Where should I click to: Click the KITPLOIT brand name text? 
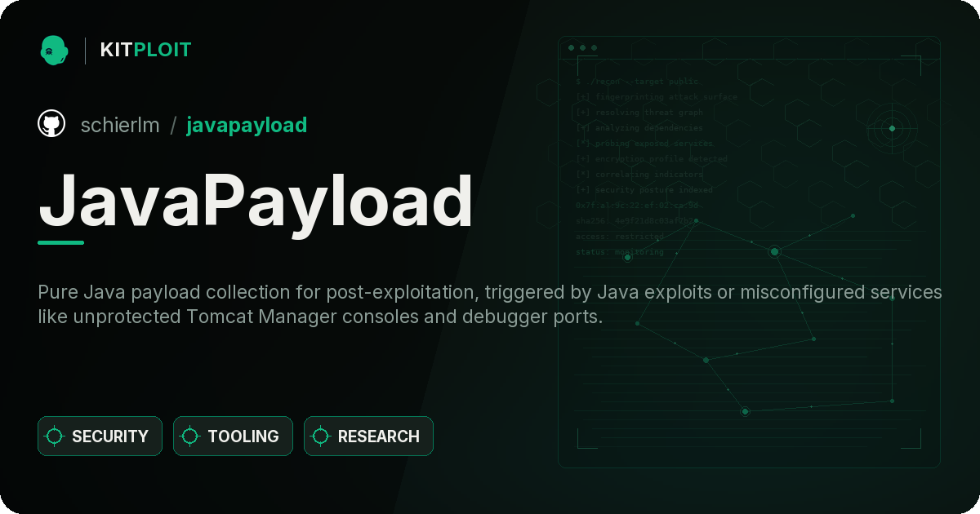coord(145,50)
